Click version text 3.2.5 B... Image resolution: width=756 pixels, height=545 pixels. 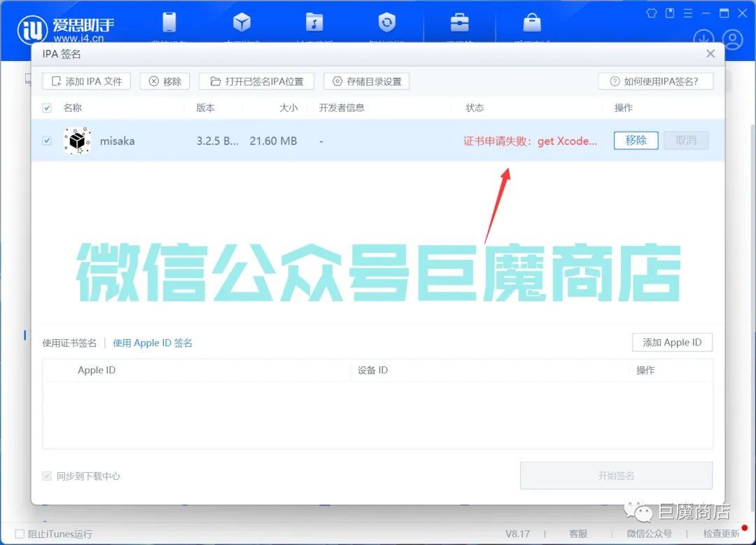coord(217,141)
